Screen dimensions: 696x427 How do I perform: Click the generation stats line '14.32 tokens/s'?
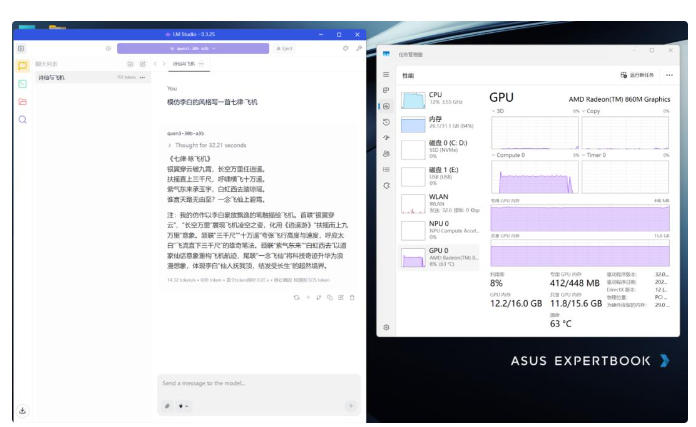248,280
